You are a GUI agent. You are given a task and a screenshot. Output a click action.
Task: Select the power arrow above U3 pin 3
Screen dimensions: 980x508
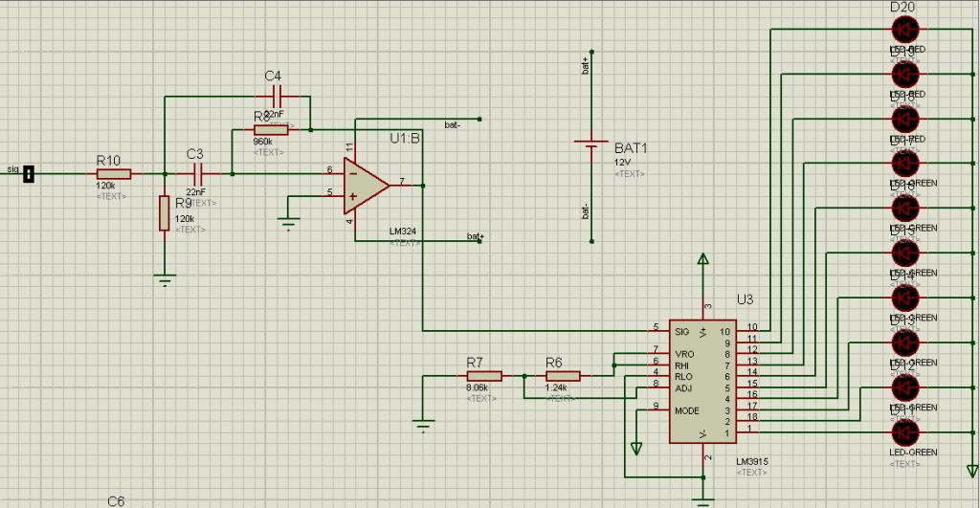[703, 260]
